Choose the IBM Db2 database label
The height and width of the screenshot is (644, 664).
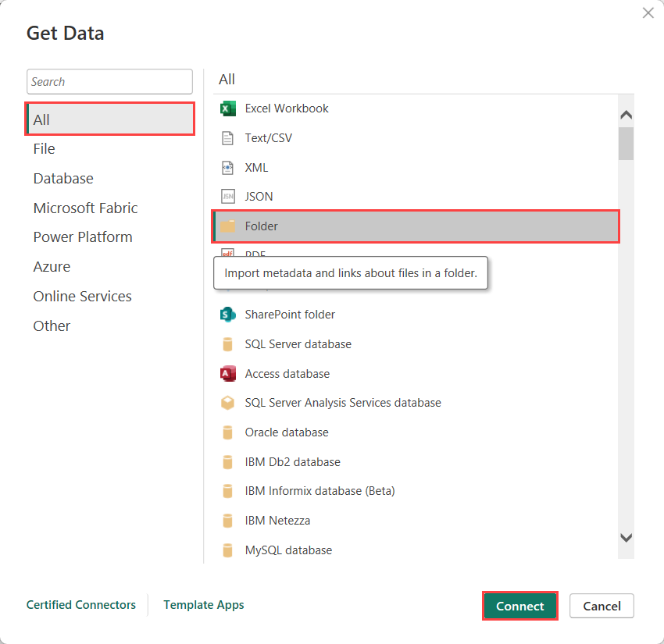[293, 462]
